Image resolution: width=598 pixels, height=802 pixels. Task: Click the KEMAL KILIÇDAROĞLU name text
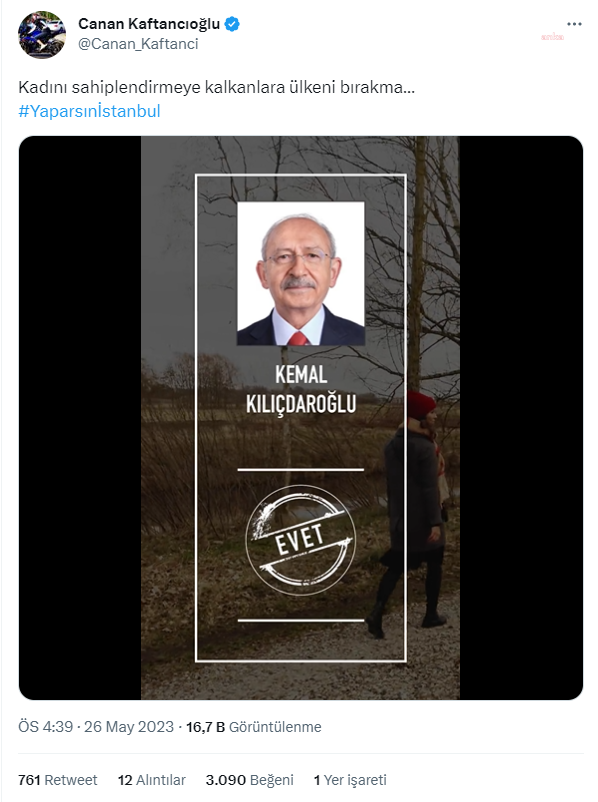point(301,389)
